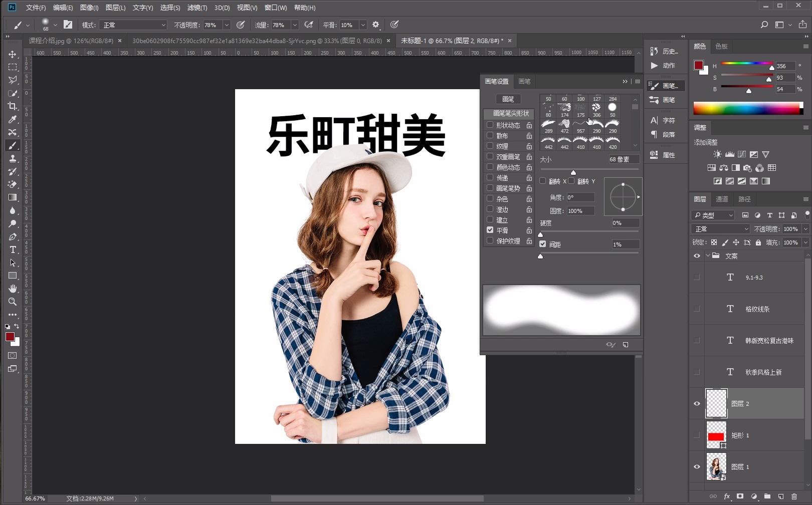This screenshot has width=812, height=505.
Task: Open opacity dropdown arrow in options bar
Action: click(227, 25)
